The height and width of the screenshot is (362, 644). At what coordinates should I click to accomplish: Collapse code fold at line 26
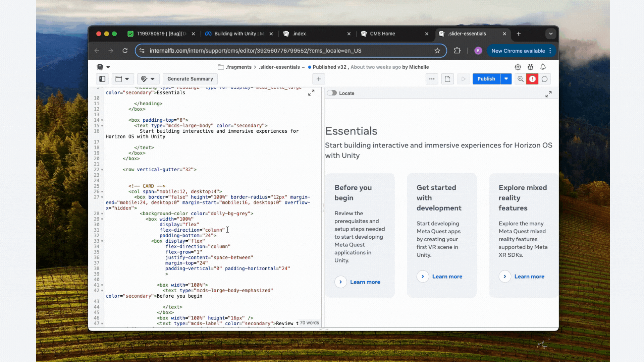coord(102,192)
